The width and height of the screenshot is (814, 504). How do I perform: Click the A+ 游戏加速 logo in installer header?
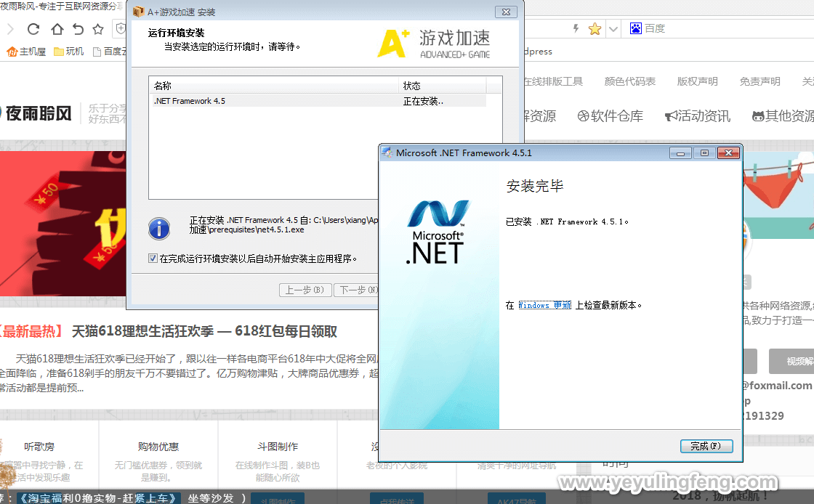coord(434,44)
